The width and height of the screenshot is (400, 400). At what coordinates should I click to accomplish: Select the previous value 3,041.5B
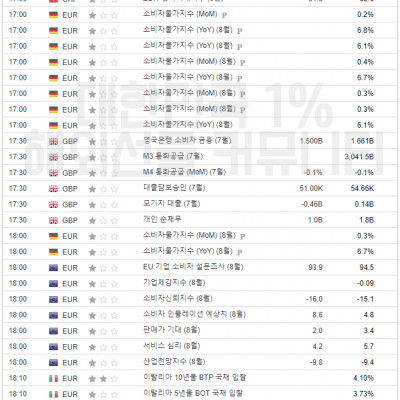(x=359, y=157)
